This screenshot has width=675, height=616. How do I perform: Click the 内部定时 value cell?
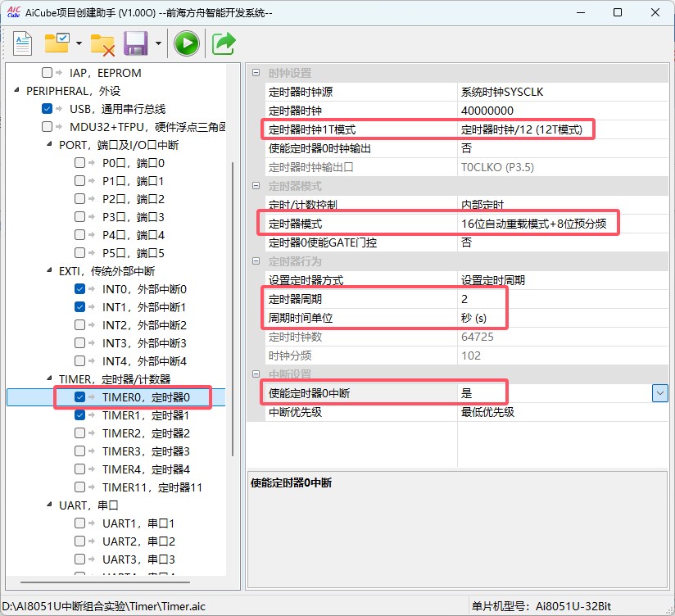coord(563,205)
